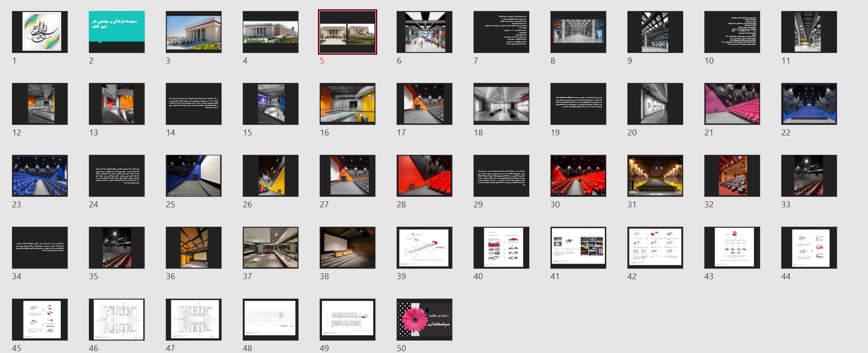This screenshot has width=868, height=353.
Task: Select text slide 34
Action: pos(40,248)
